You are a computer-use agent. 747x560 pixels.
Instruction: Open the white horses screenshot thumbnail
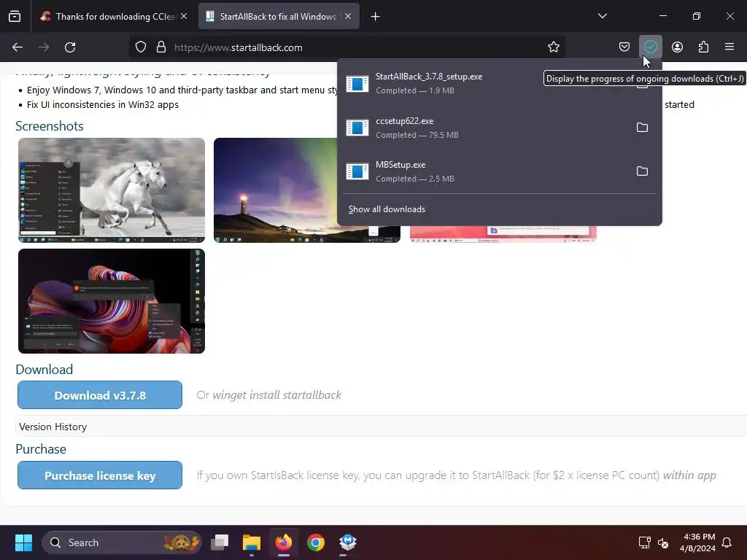112,190
